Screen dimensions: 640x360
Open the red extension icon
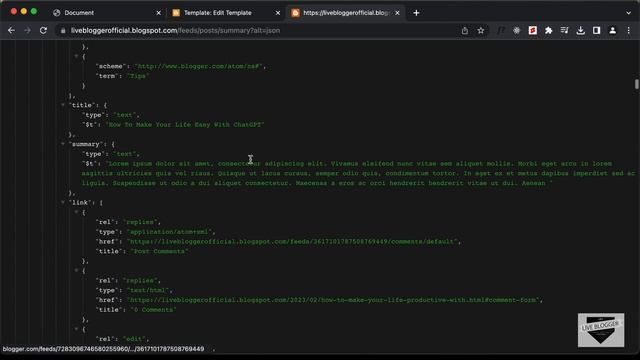533,31
